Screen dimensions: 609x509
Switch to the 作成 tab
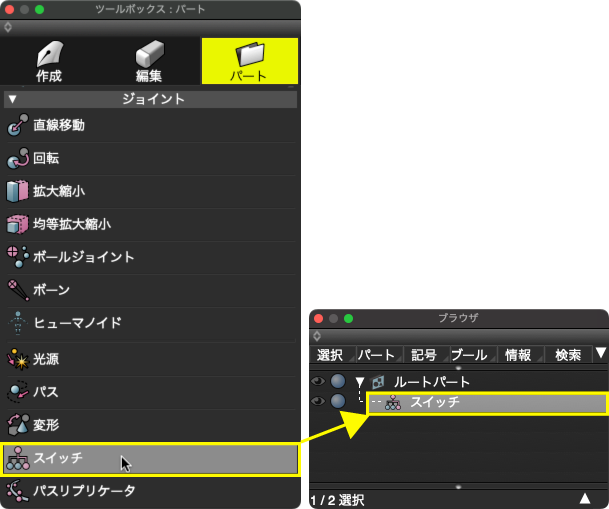(49, 61)
